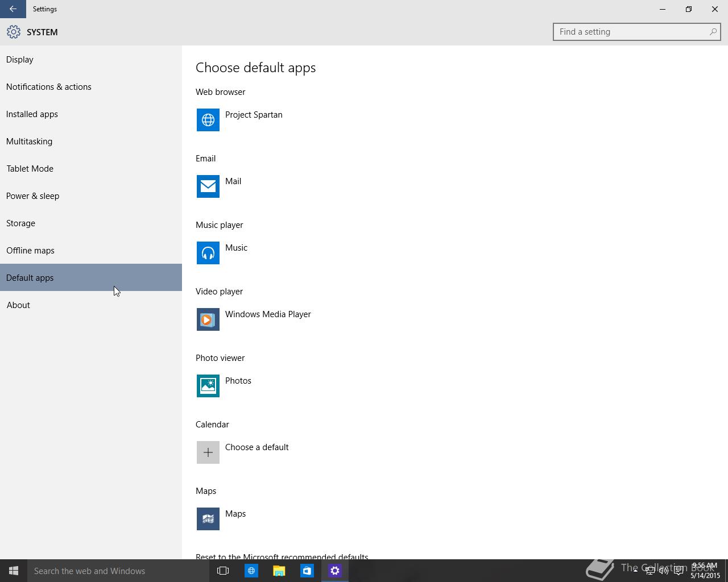Select Power & sleep
This screenshot has width=728, height=582.
point(91,196)
